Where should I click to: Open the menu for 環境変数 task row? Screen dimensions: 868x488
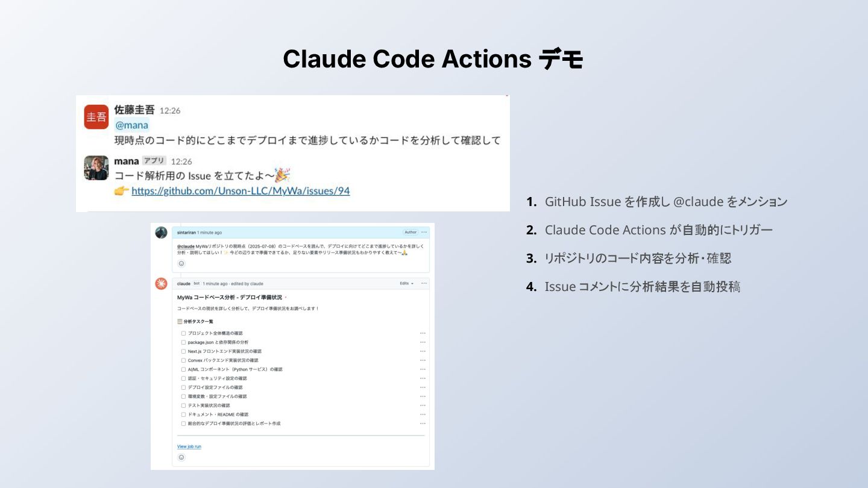pos(423,396)
